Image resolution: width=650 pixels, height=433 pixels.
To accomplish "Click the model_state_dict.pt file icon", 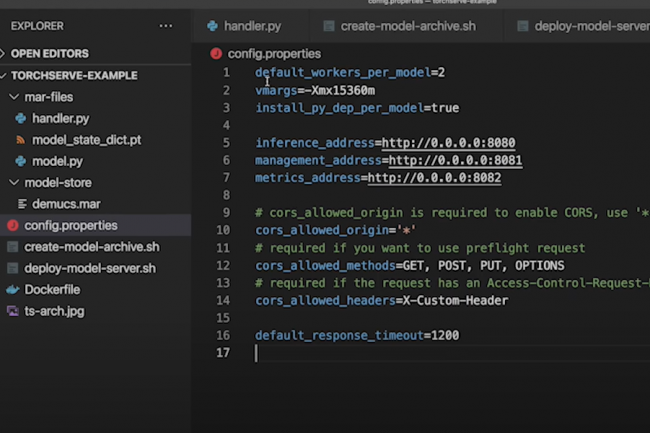I will point(21,140).
